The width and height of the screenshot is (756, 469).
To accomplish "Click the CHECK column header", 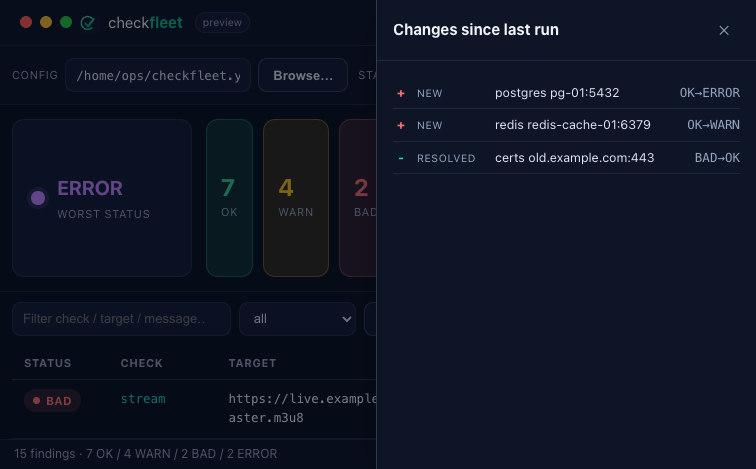I will pos(141,363).
